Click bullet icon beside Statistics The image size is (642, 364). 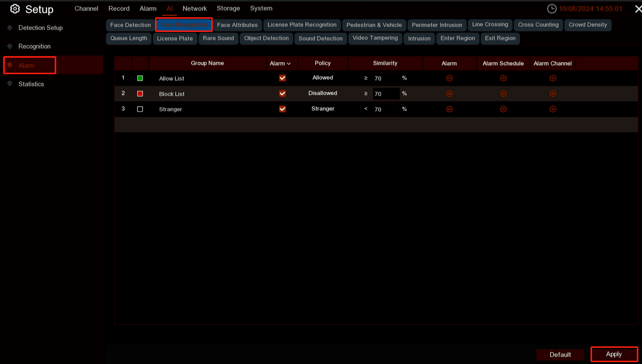point(10,84)
